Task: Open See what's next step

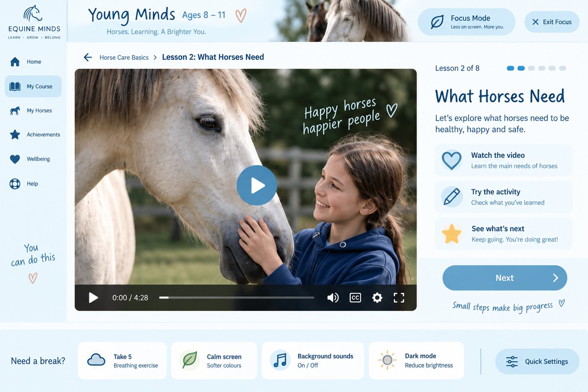Action: click(504, 234)
